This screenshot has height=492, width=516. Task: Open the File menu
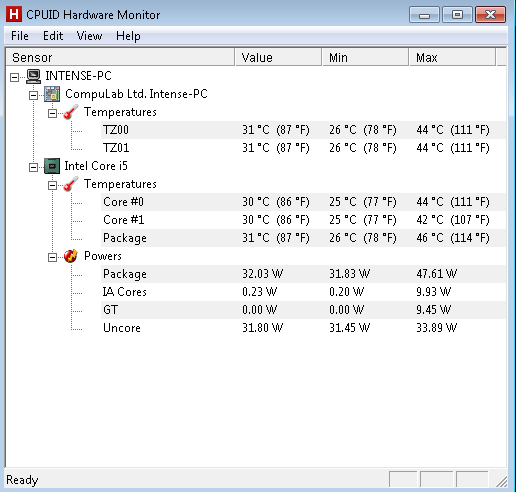[20, 36]
